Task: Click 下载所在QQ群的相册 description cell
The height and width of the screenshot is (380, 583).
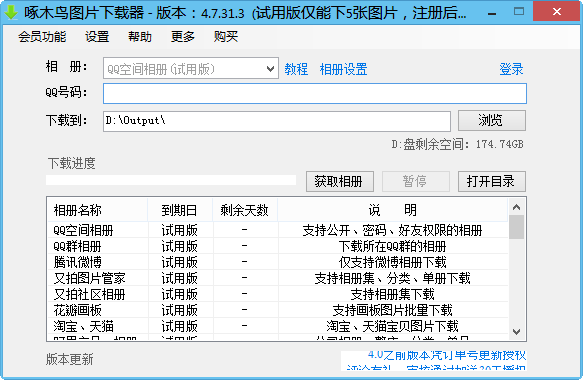Action: click(x=392, y=246)
